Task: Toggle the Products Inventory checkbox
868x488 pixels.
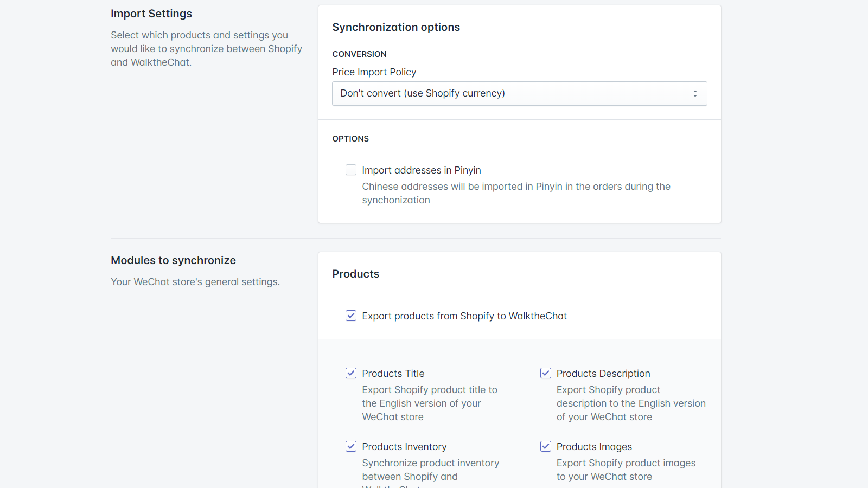Action: coord(351,446)
